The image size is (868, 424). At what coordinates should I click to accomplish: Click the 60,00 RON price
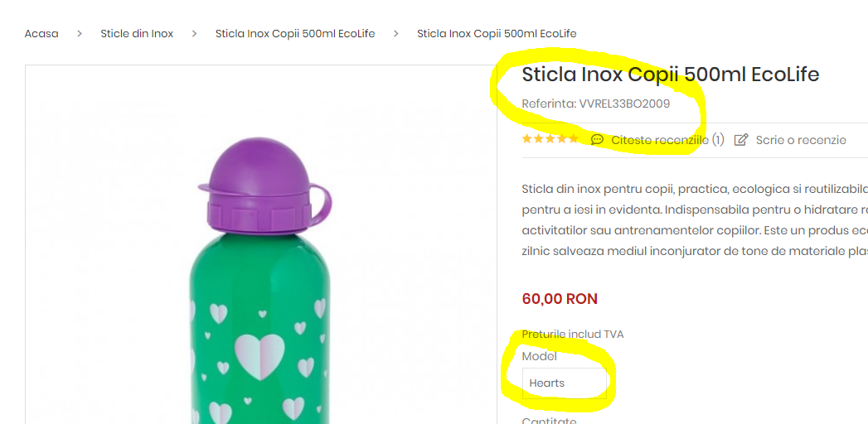(560, 299)
